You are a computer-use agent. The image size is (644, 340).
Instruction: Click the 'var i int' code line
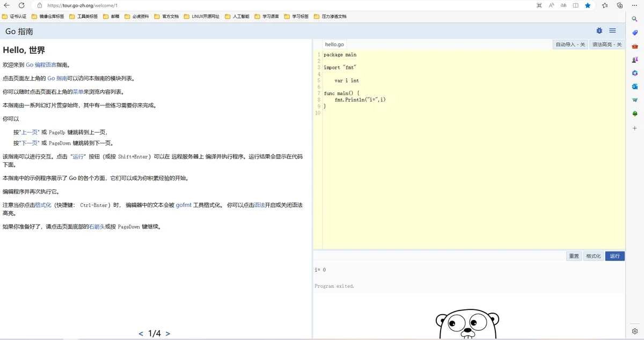347,81
